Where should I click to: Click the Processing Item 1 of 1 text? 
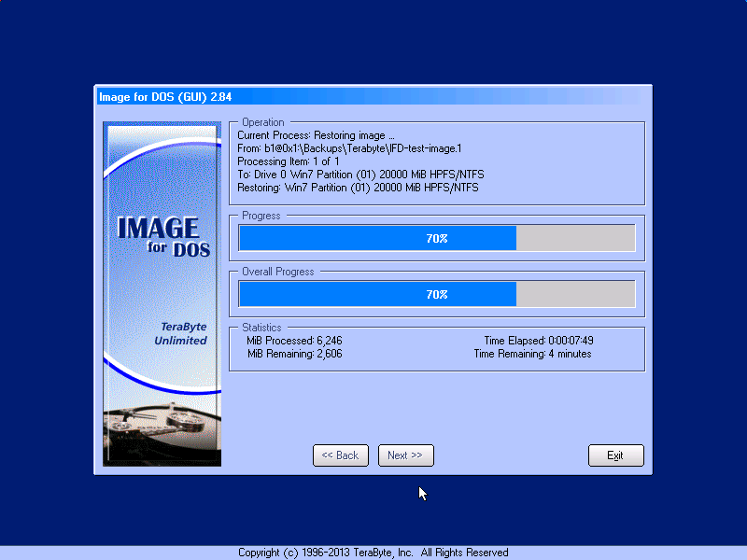[x=288, y=161]
